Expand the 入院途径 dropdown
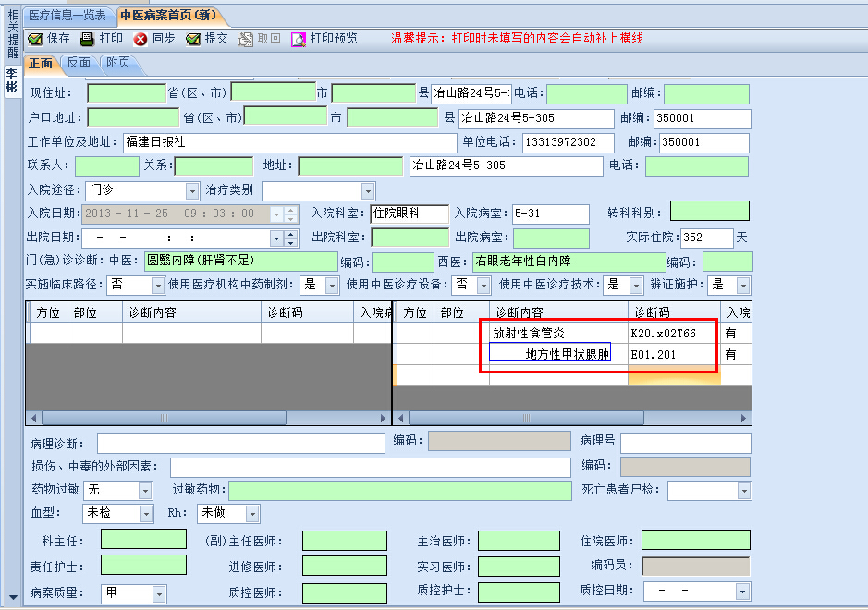 [191, 191]
